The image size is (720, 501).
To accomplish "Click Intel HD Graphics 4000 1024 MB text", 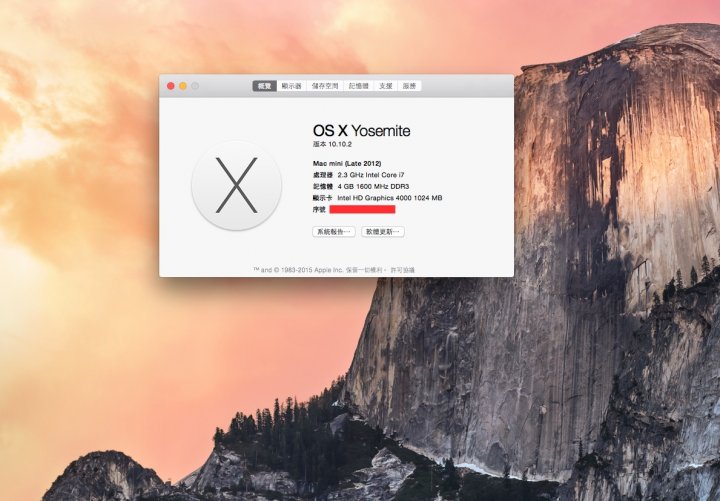I will click(390, 198).
